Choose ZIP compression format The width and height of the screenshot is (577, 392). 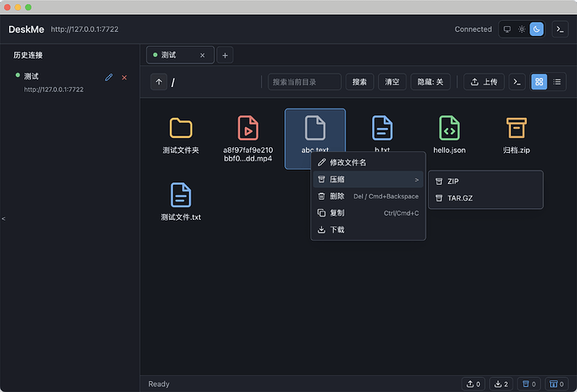pos(486,181)
